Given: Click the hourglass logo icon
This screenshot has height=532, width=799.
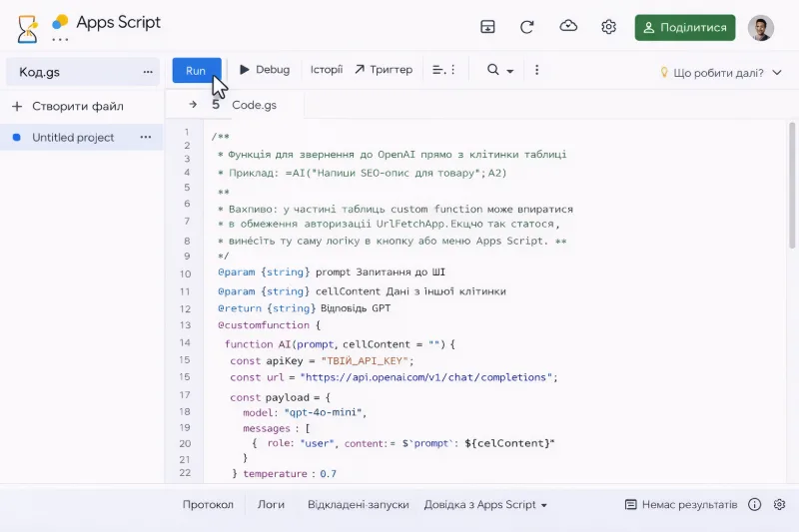Looking at the screenshot, I should pyautogui.click(x=27, y=29).
